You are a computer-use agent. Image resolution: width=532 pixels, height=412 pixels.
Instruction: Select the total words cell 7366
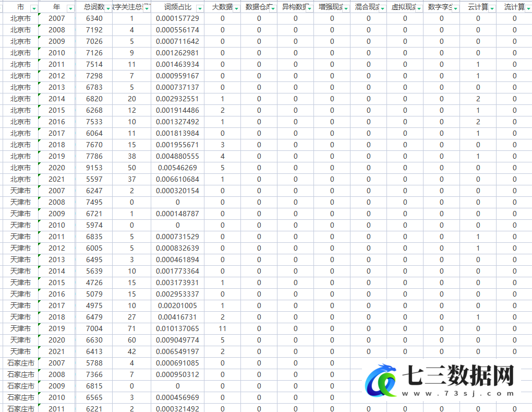click(x=94, y=374)
